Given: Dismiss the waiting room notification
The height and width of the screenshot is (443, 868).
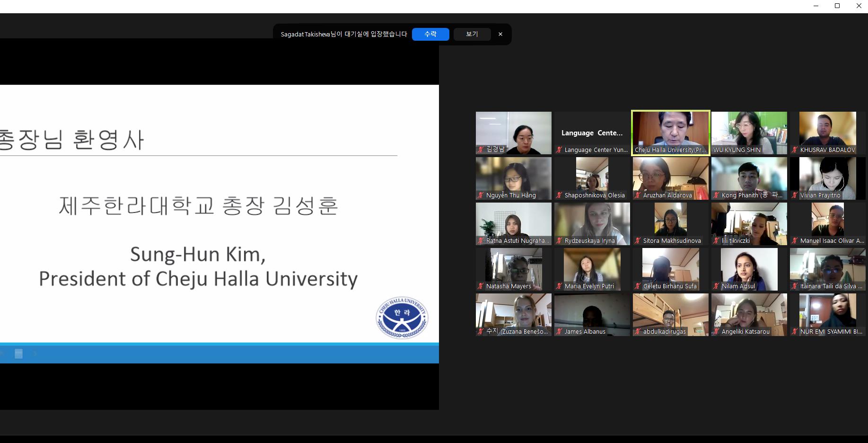Looking at the screenshot, I should pos(500,34).
